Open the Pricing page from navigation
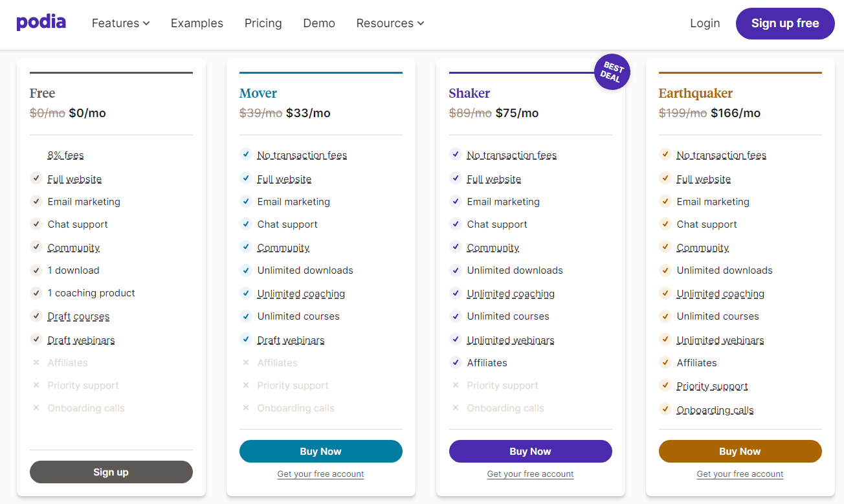 tap(263, 23)
